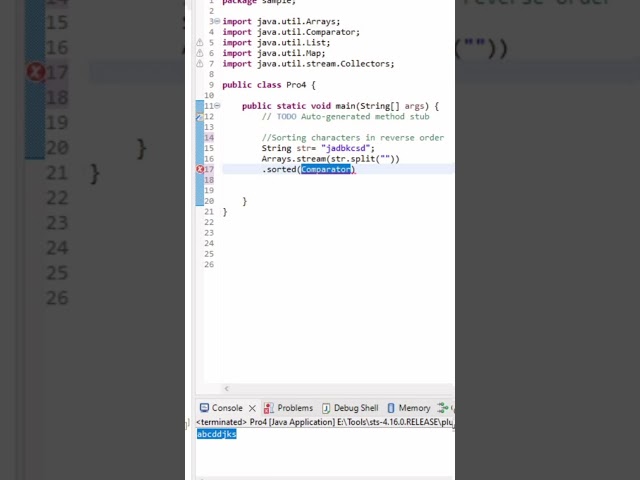Click the warning icon beside line 5
Image resolution: width=640 pixels, height=480 pixels.
[x=200, y=42]
